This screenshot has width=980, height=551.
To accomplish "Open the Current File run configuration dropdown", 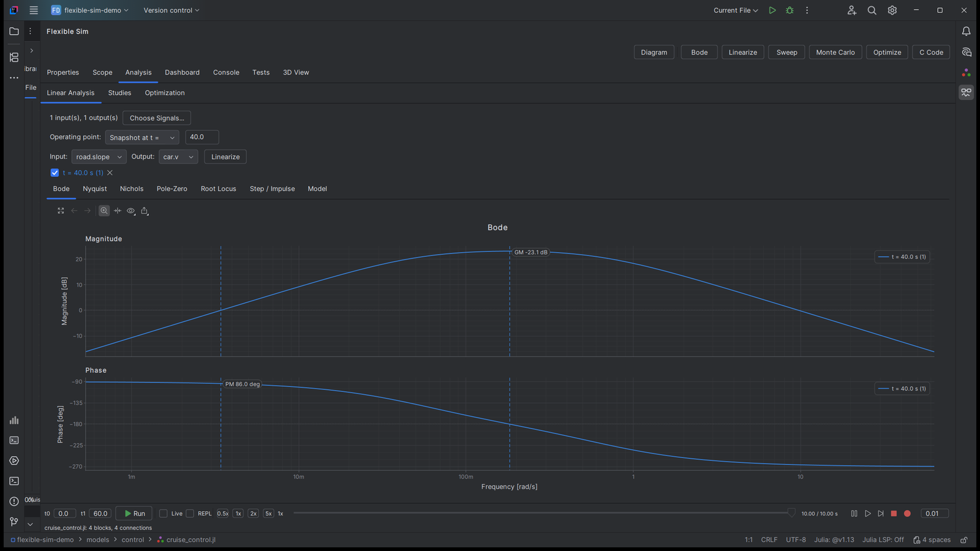I will click(x=736, y=10).
